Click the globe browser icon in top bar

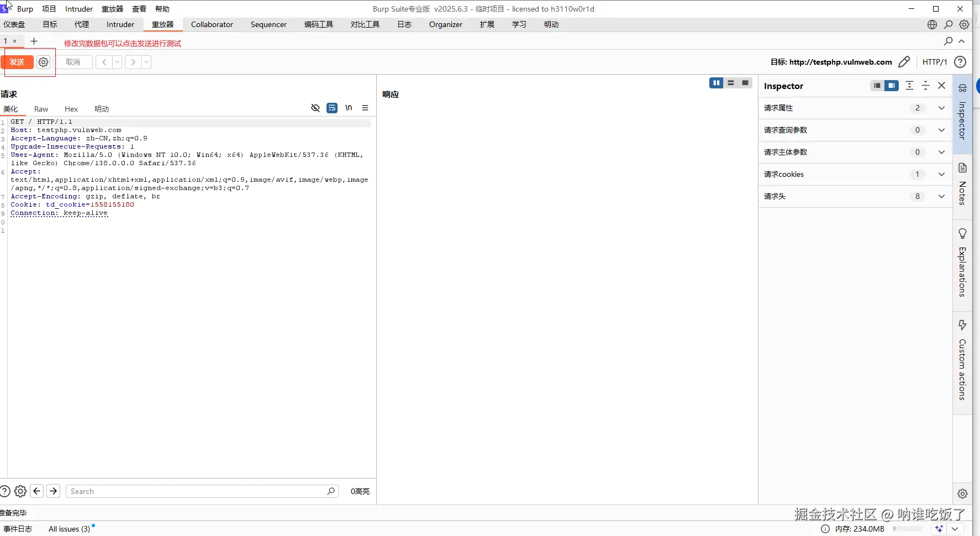tap(932, 24)
